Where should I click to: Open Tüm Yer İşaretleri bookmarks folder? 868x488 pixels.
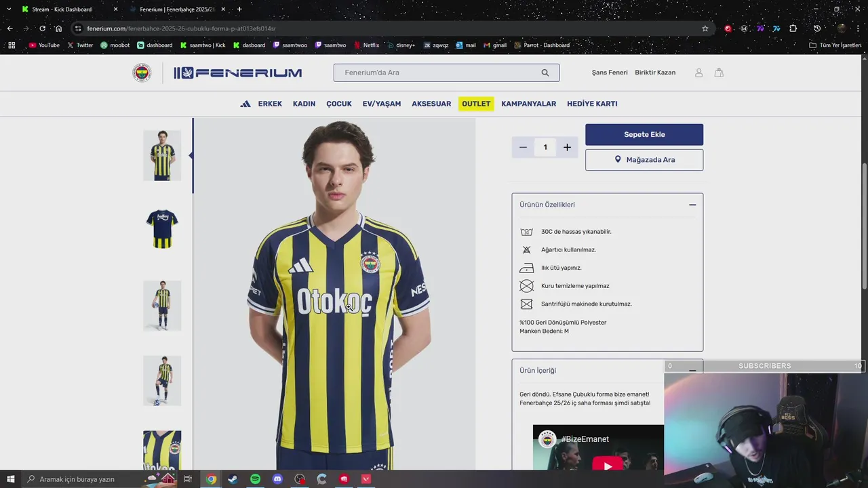point(835,45)
